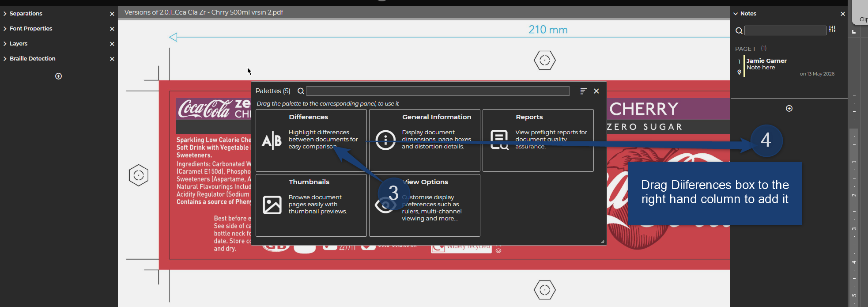
Task: Click the registration mark below the artwork
Action: coord(545,290)
